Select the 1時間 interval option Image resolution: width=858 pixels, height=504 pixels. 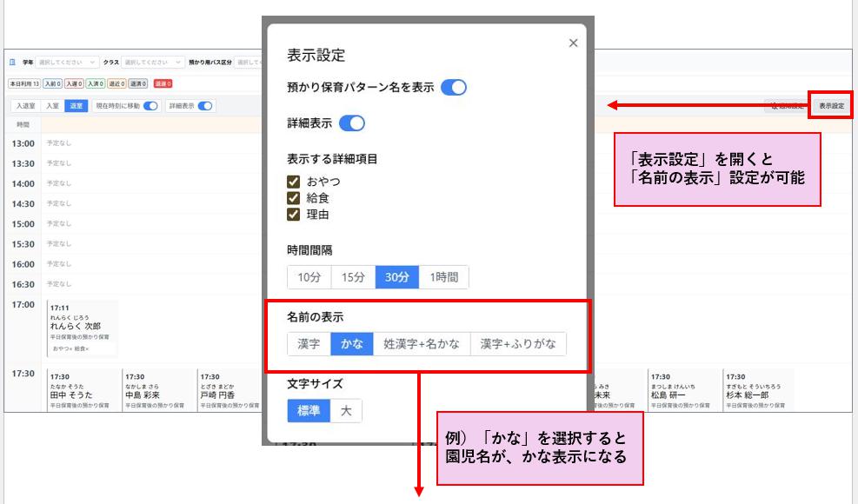444,277
